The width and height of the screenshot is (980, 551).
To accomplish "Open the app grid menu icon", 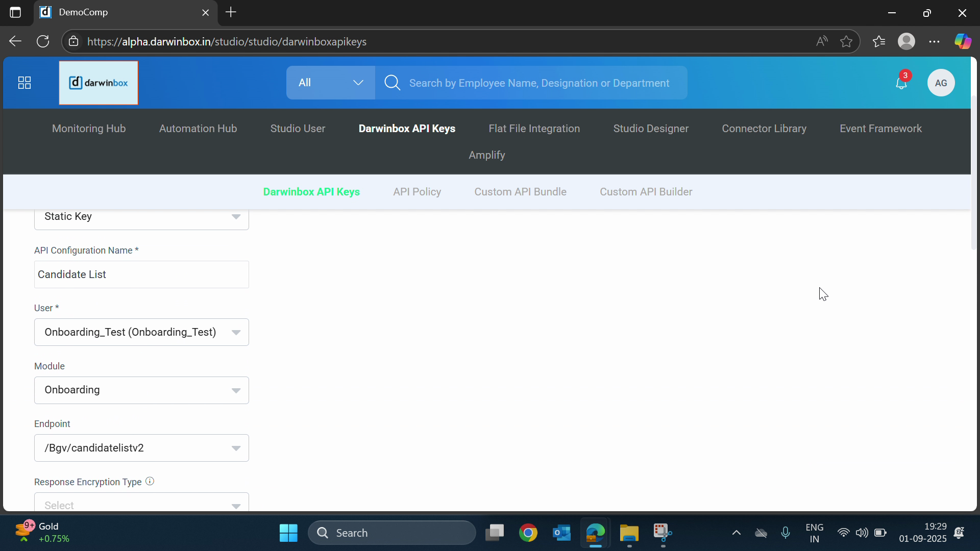I will pos(24,83).
